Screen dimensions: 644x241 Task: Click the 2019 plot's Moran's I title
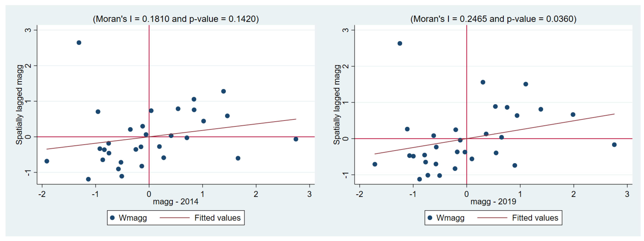click(493, 19)
